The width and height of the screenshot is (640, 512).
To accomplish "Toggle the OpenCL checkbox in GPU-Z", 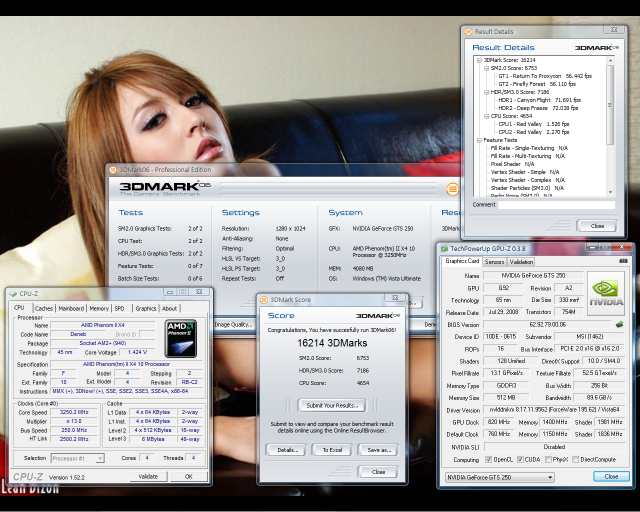I will pyautogui.click(x=488, y=460).
